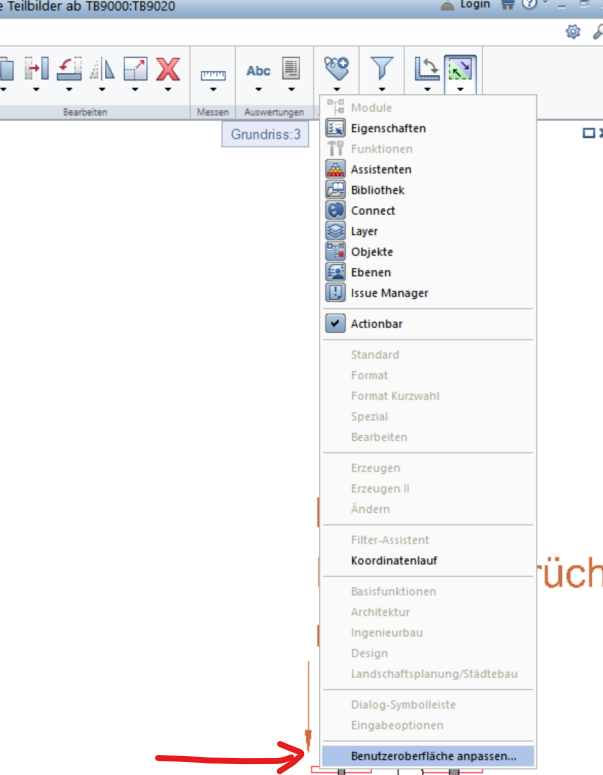This screenshot has width=603, height=775.
Task: Click the Grundriss:3 viewport label
Action: tap(266, 133)
